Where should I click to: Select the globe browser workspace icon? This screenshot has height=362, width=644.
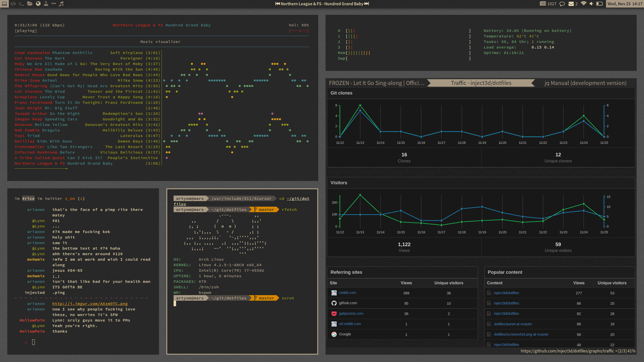point(38,4)
